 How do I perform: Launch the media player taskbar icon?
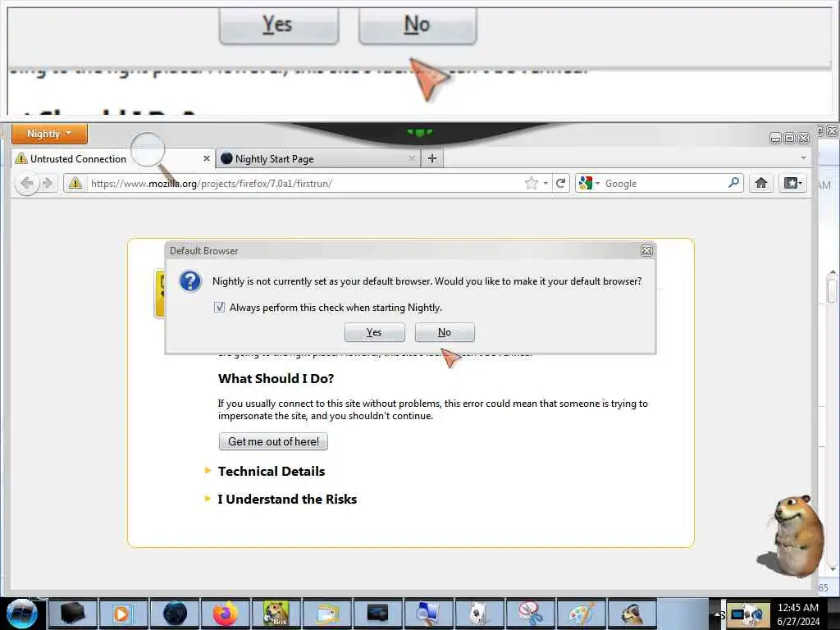point(122,614)
